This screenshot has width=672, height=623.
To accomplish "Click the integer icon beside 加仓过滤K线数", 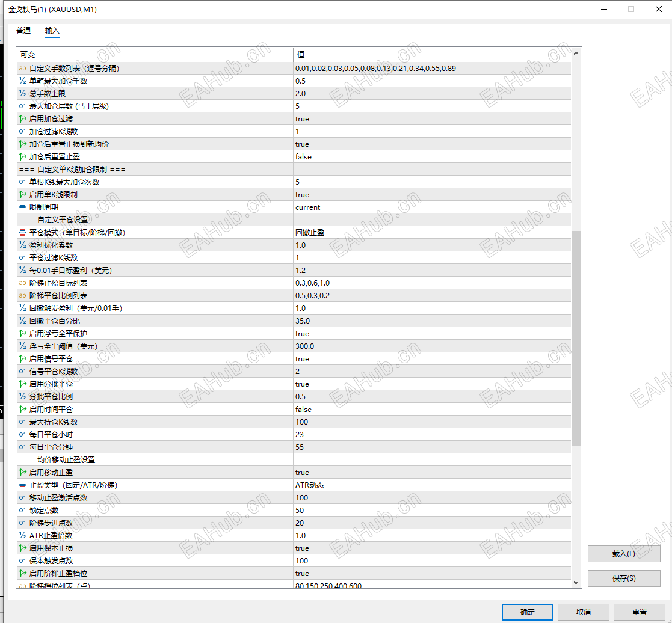I will (23, 131).
